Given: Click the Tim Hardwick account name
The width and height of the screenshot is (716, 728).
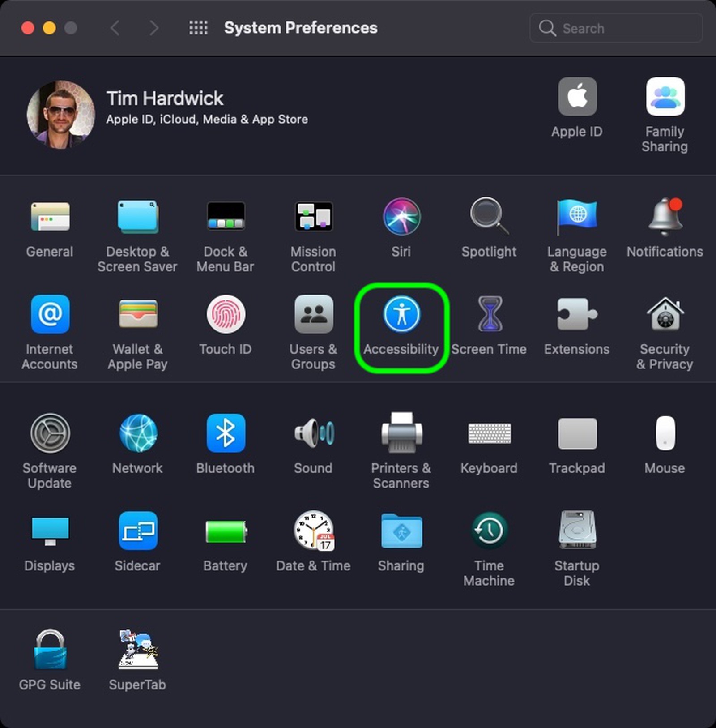Looking at the screenshot, I should click(x=165, y=98).
